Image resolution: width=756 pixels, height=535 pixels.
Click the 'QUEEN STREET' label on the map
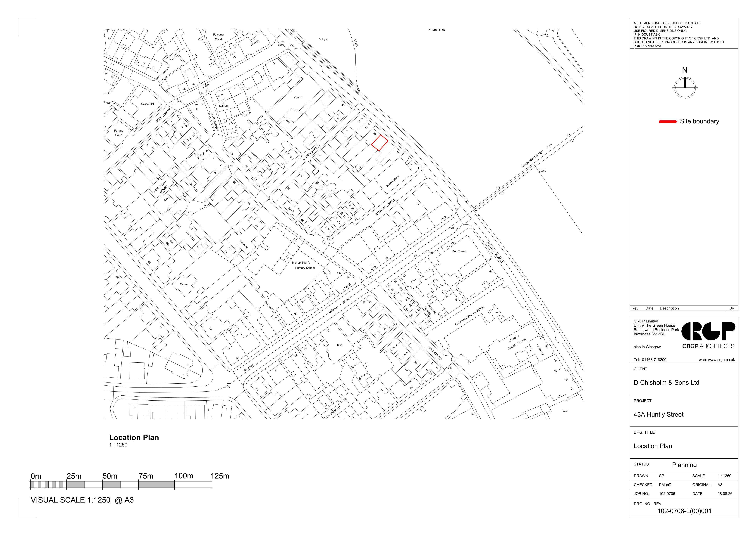click(312, 152)
